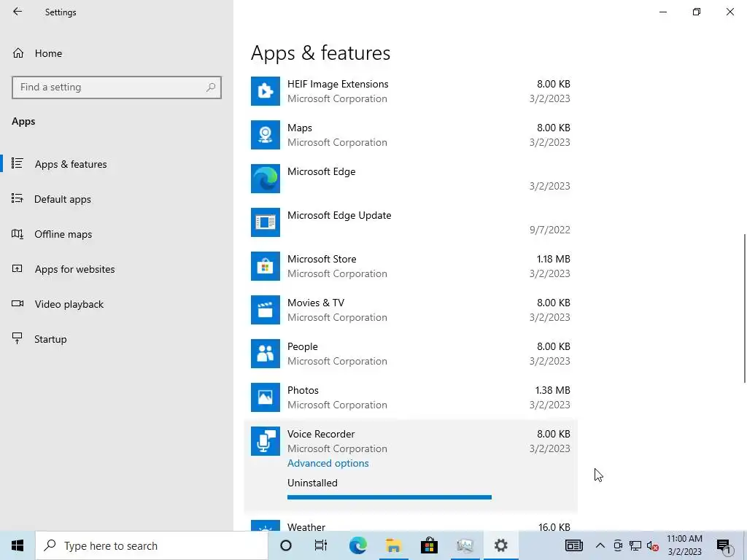
Task: Click the search magnifier in Find a setting
Action: tap(211, 87)
